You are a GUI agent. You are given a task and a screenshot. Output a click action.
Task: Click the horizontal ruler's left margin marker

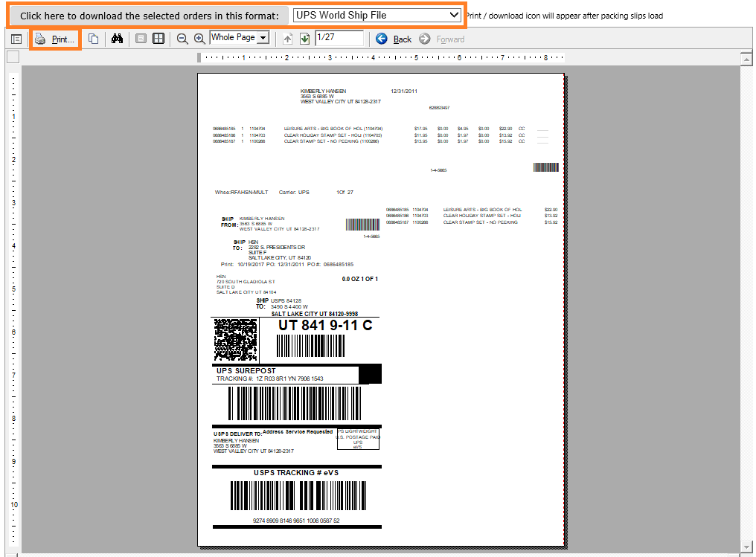coord(199,57)
